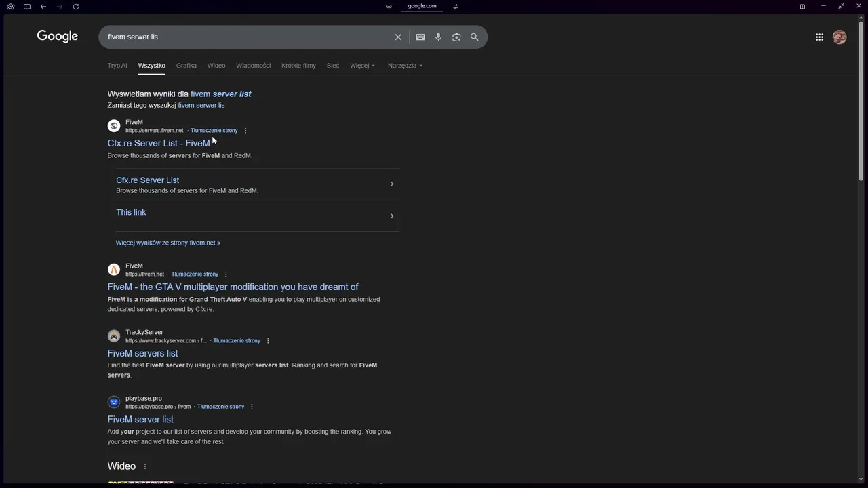Open the browser logo menu icon
The width and height of the screenshot is (868, 488).
click(11, 7)
